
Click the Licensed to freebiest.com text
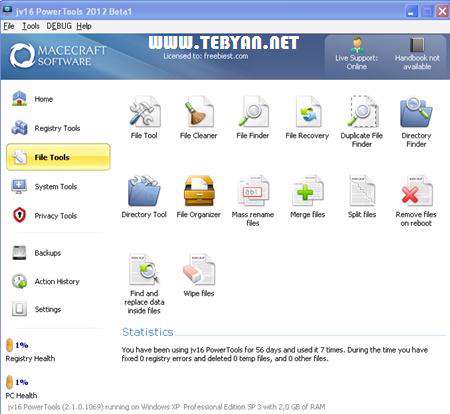coord(206,56)
